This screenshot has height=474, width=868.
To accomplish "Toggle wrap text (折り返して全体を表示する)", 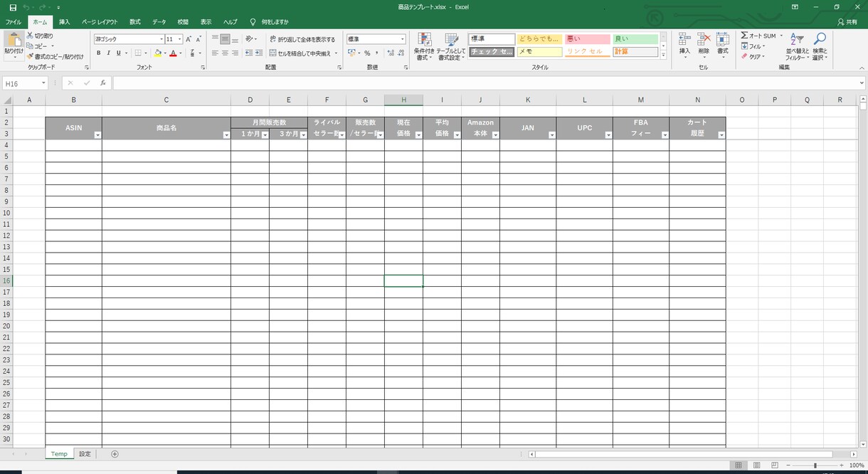I will [x=302, y=39].
